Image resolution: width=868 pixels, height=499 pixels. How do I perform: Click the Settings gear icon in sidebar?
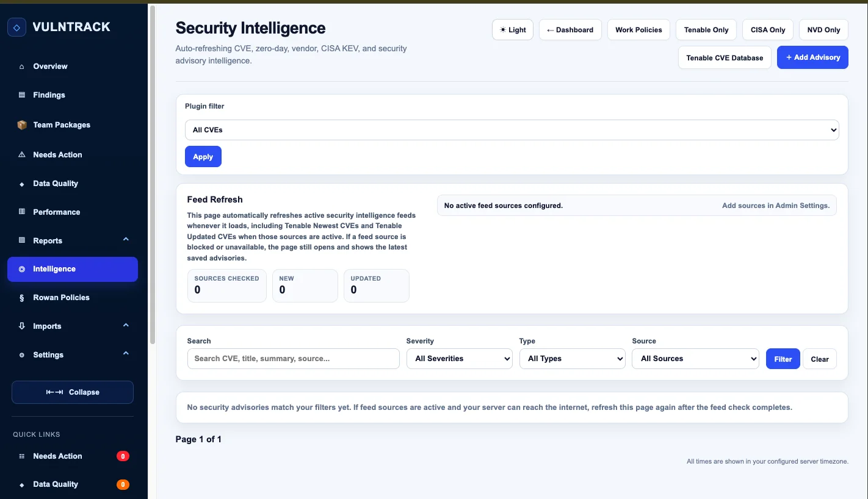(x=22, y=355)
